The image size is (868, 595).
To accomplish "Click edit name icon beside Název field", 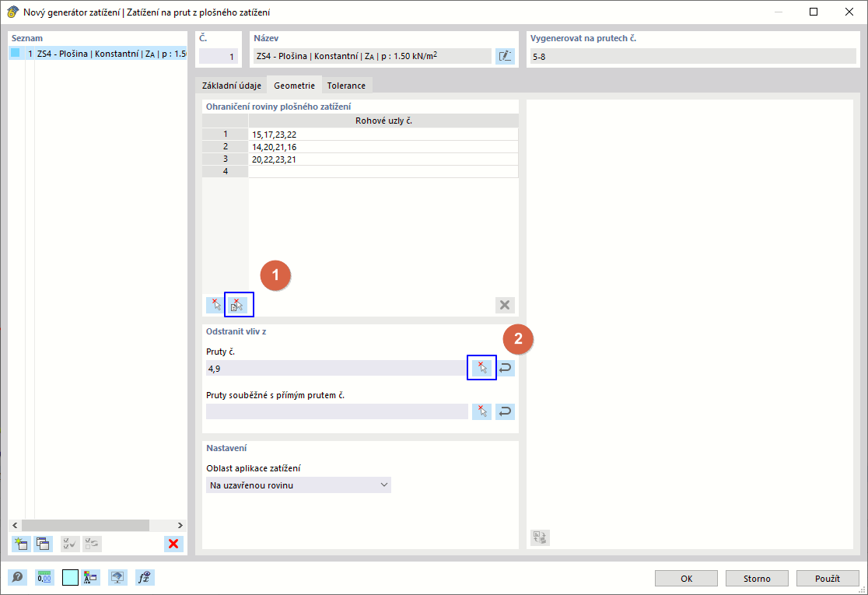I will click(x=505, y=56).
